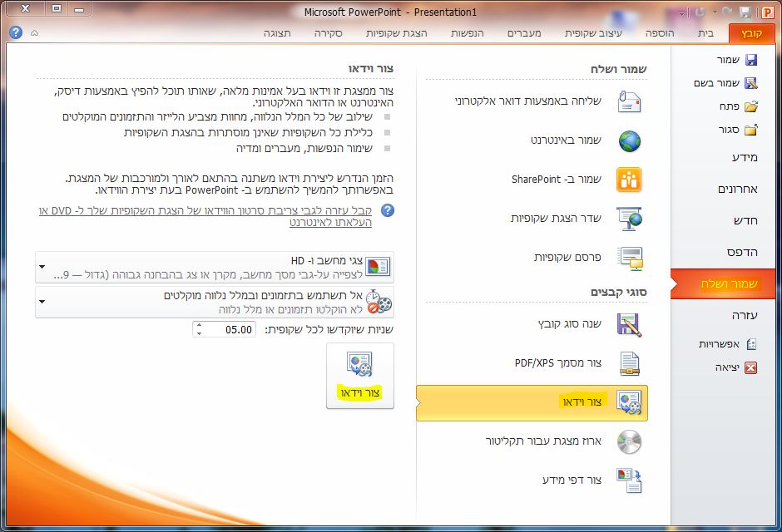Screen dimensions: 782x532
Task: Close presentation with סגור
Action: (x=738, y=130)
